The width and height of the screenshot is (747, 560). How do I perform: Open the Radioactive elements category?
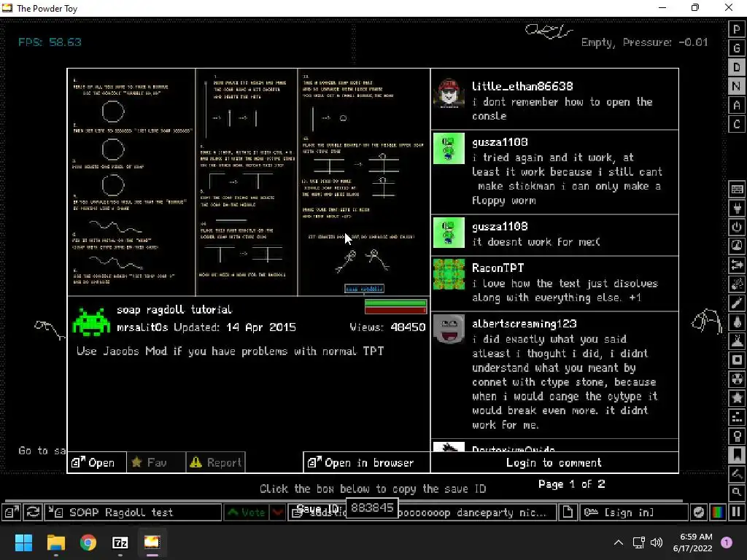[x=737, y=379]
